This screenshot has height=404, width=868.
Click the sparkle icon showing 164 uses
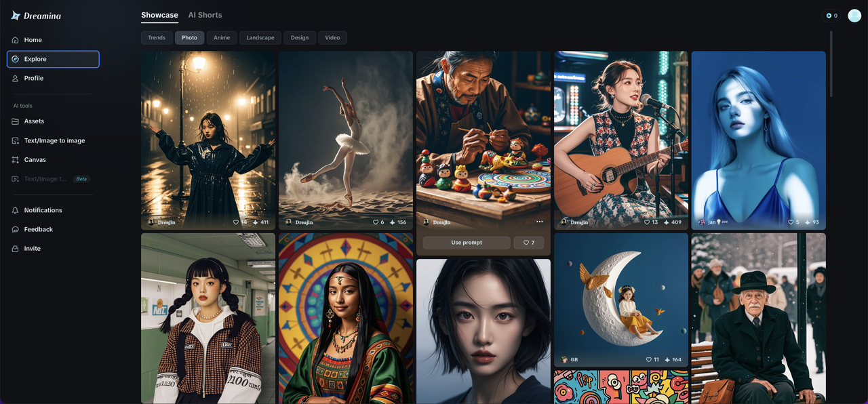[667, 360]
